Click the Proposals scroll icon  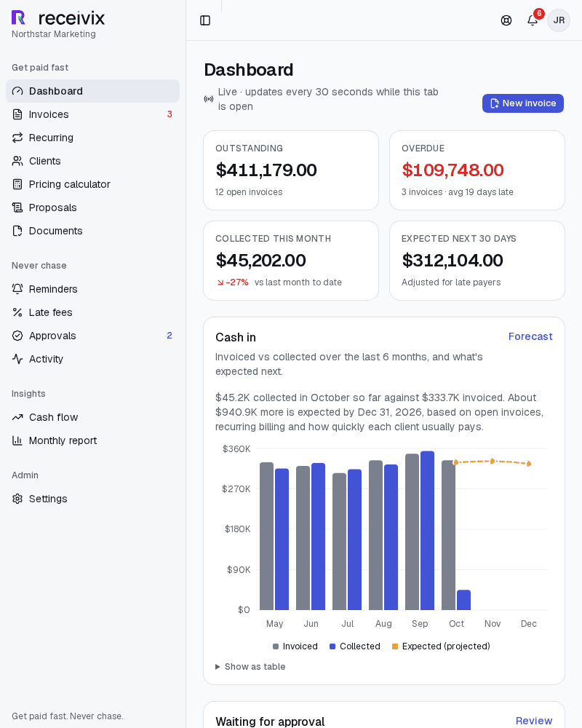coord(17,207)
